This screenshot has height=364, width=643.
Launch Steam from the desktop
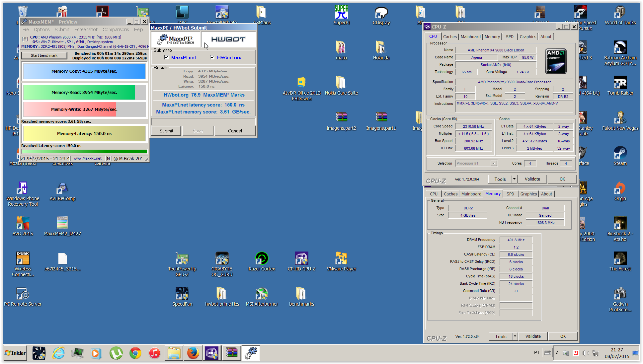pyautogui.click(x=620, y=156)
